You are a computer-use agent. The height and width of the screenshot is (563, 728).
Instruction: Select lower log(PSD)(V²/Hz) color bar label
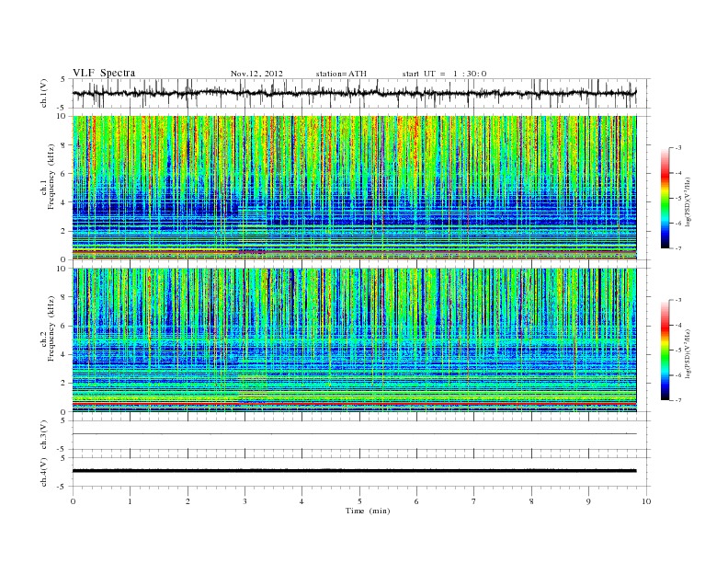tap(688, 353)
